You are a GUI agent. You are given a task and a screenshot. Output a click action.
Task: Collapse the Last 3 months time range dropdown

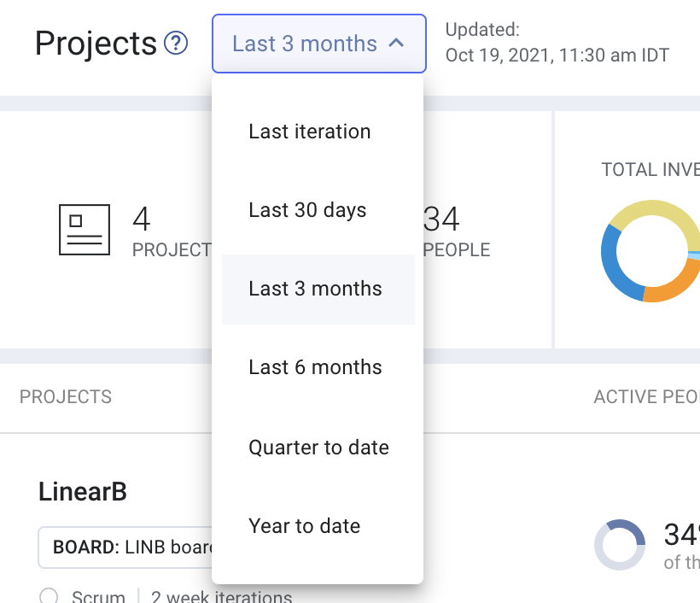[x=318, y=44]
